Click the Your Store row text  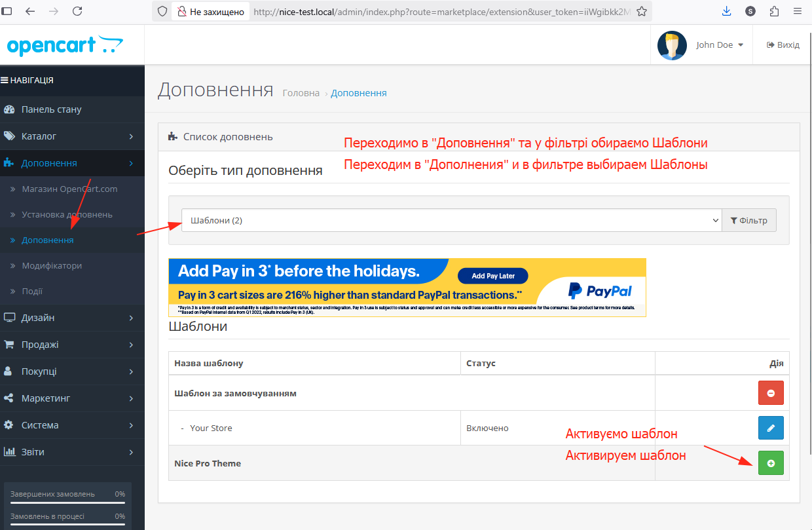click(x=211, y=428)
